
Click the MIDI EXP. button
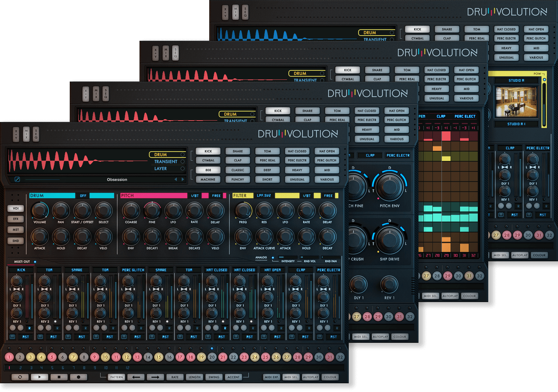pyautogui.click(x=271, y=377)
